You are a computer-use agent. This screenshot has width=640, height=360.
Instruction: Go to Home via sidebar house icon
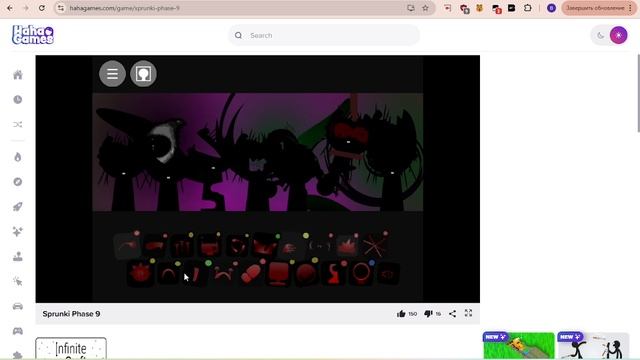click(x=18, y=75)
